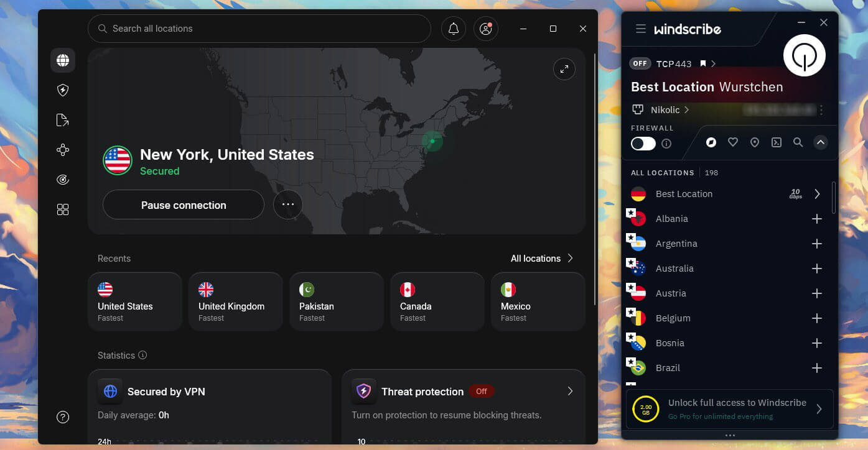Click the Albania location name

pyautogui.click(x=672, y=219)
